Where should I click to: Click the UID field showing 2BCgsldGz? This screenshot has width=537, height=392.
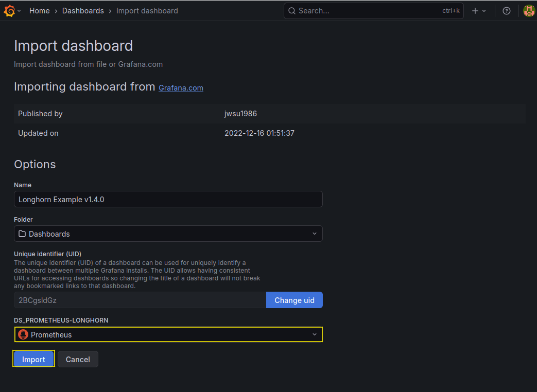pos(140,300)
